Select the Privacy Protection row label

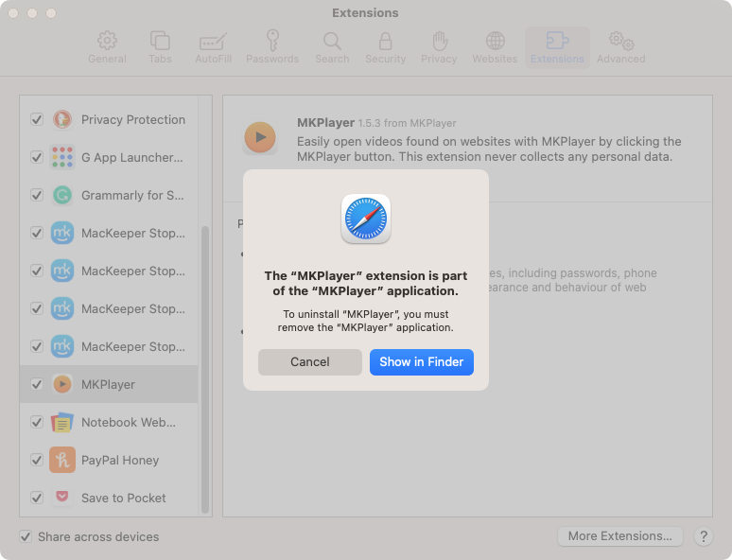(x=133, y=119)
